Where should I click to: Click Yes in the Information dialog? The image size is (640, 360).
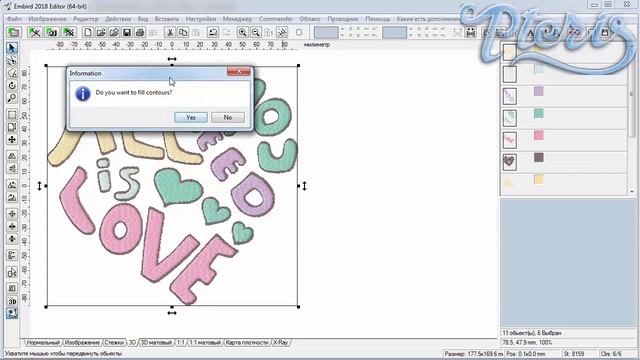click(191, 118)
